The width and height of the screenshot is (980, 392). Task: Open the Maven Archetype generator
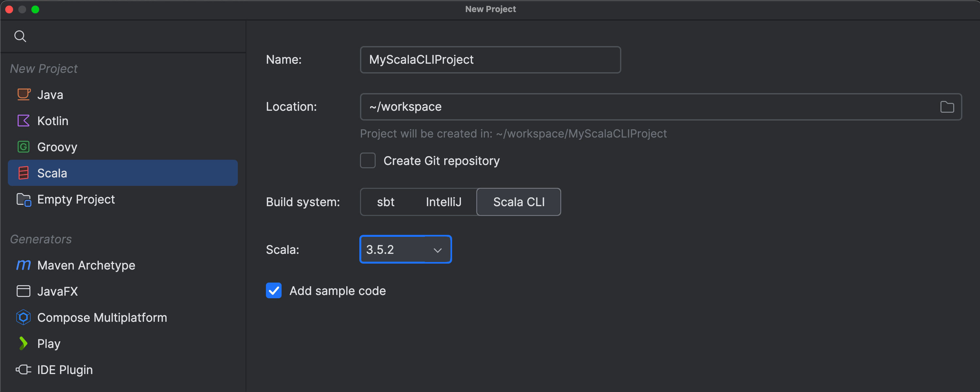[23, 265]
